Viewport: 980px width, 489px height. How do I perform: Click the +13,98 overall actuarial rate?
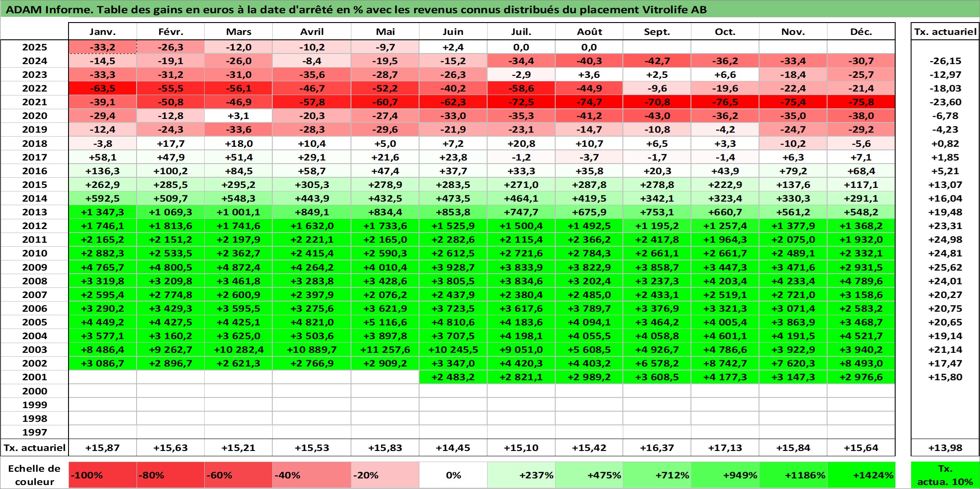945,448
